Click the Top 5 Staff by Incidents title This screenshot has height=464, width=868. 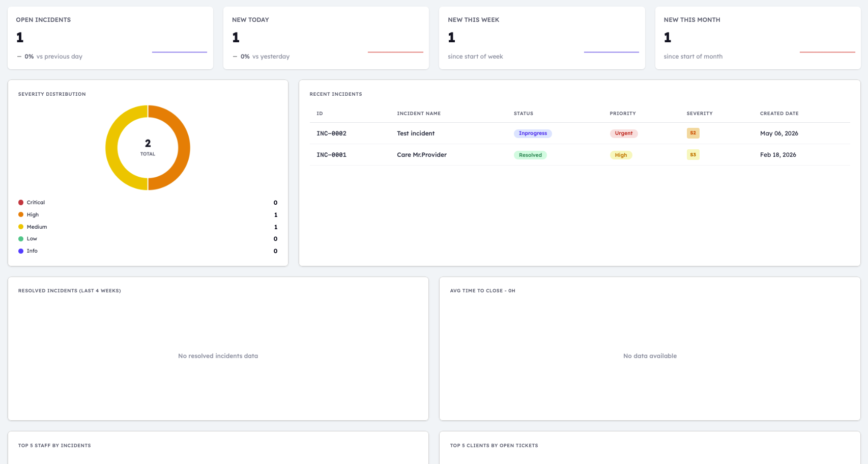click(54, 446)
